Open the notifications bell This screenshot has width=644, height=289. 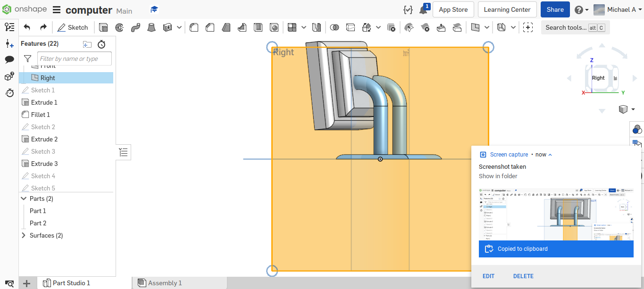(423, 9)
